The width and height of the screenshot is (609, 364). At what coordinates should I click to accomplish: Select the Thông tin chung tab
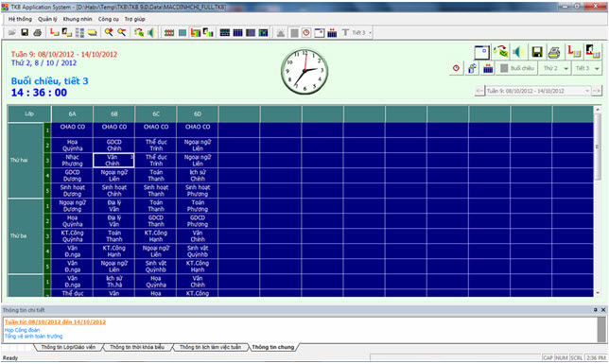[273, 347]
